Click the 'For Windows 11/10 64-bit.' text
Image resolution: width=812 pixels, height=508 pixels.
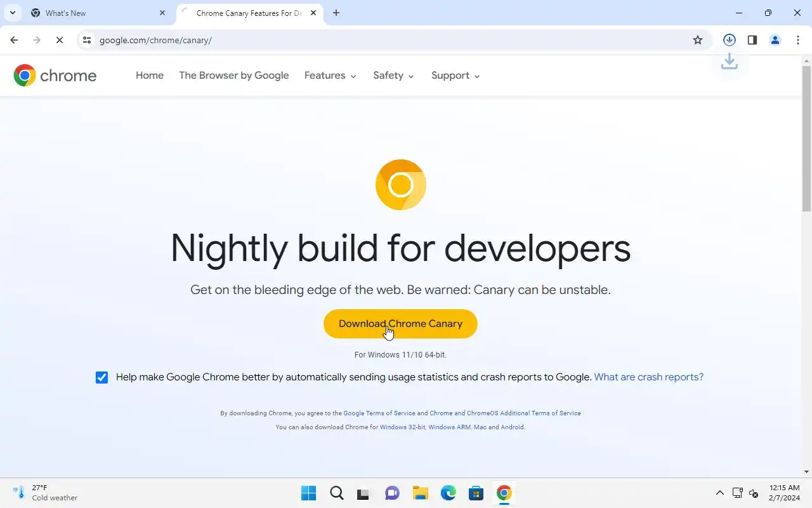coord(400,355)
